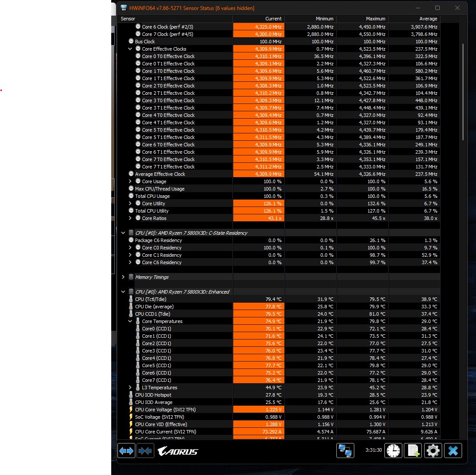The width and height of the screenshot is (476, 475).
Task: Collapse the C-State Residency section
Action: (x=123, y=233)
